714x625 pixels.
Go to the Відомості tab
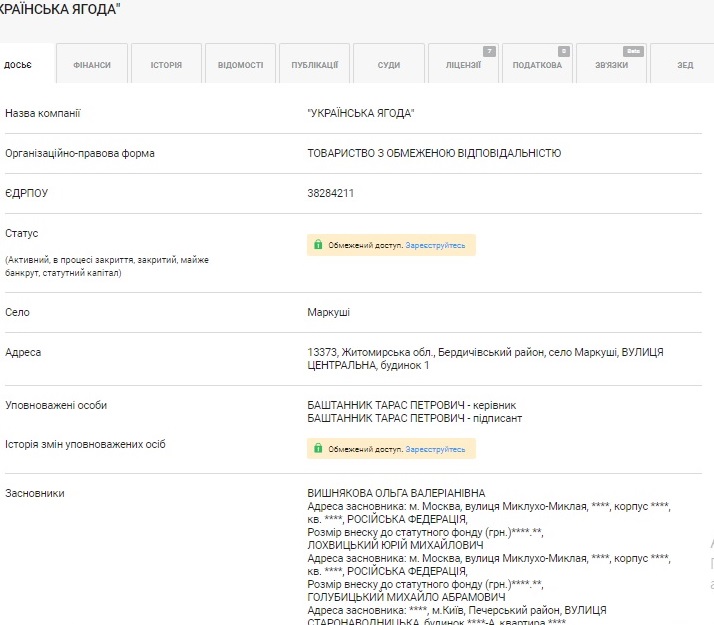pos(240,65)
